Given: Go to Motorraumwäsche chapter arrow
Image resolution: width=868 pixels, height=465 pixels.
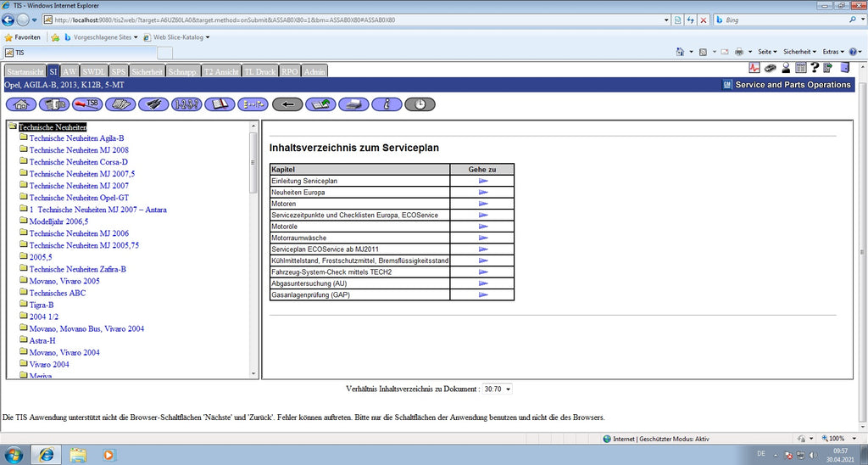Looking at the screenshot, I should pos(482,238).
